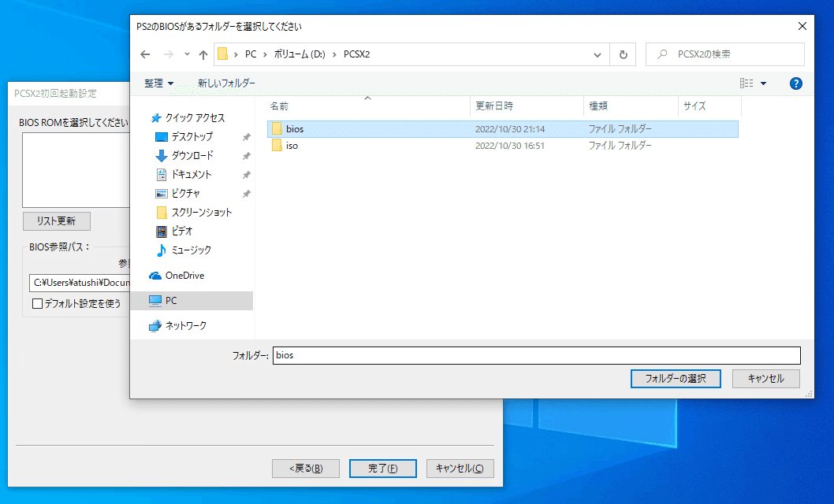This screenshot has width=834, height=504.
Task: Refresh the PCSX2 folder view
Action: pos(623,54)
